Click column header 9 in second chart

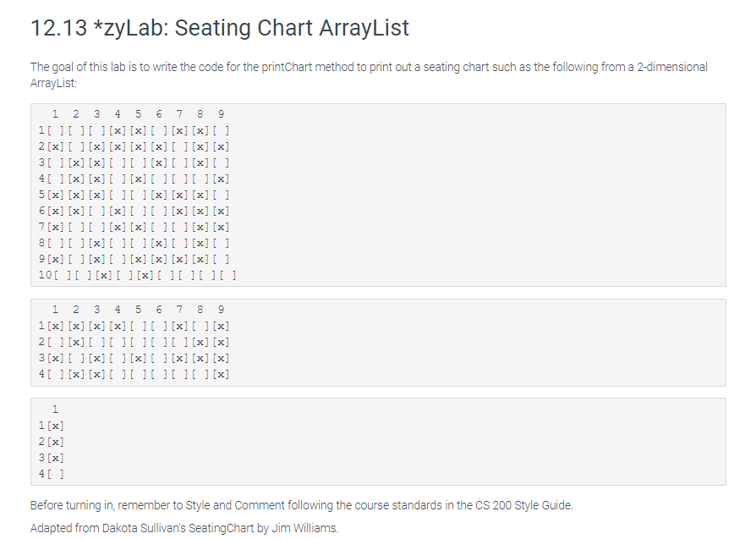[221, 310]
